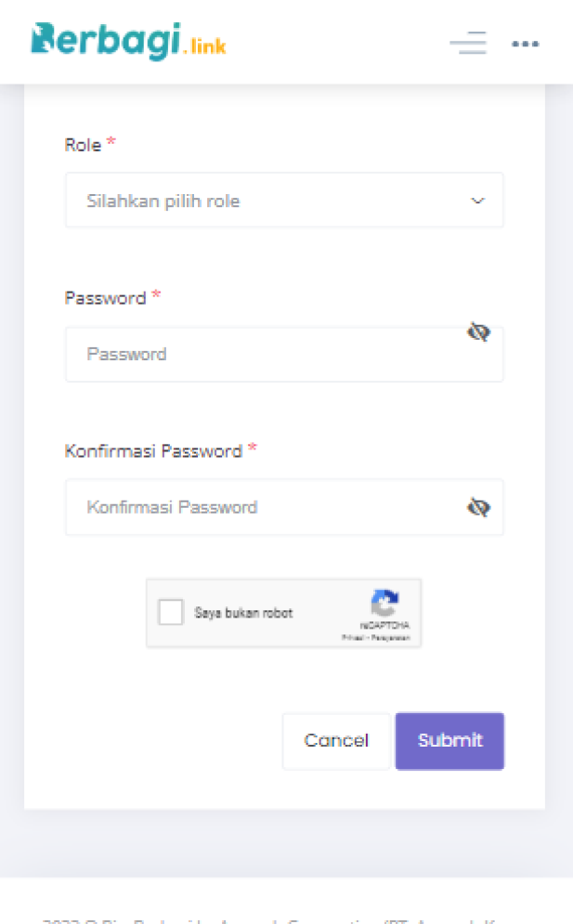Click the Berbagi.link logo
573x924 pixels.
click(x=128, y=42)
